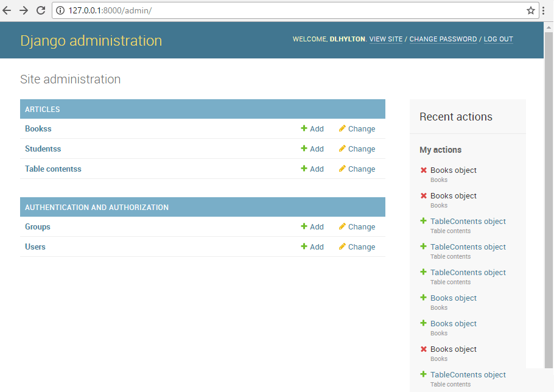
Task: Open the VIEW SITE link
Action: click(x=385, y=39)
